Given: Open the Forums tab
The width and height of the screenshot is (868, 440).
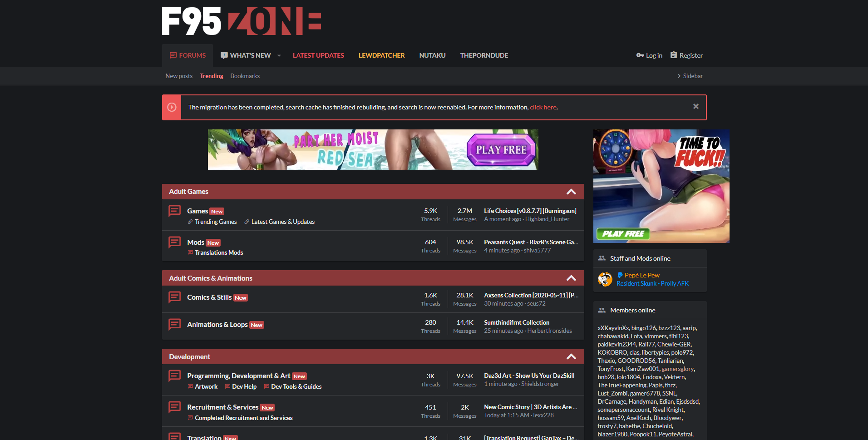Looking at the screenshot, I should (187, 55).
